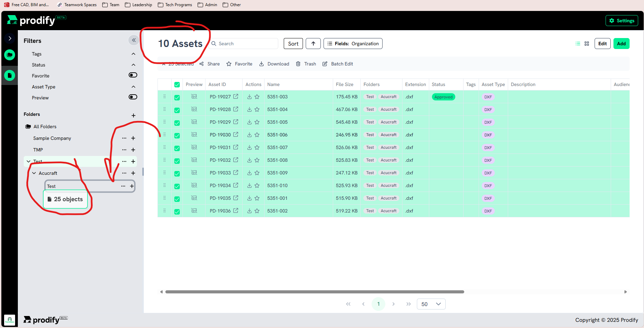Expand the Tags filter section
The width and height of the screenshot is (644, 328).
pos(133,54)
